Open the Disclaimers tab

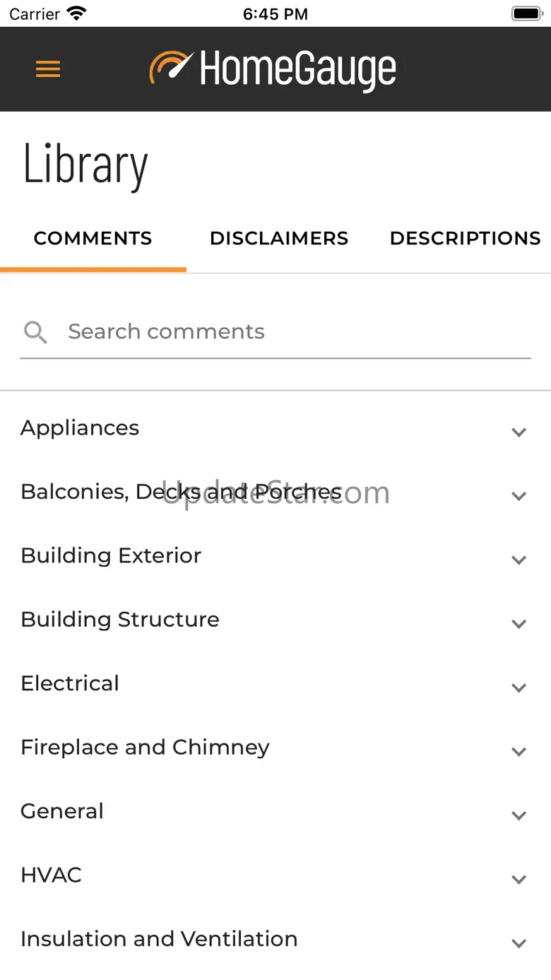279,239
